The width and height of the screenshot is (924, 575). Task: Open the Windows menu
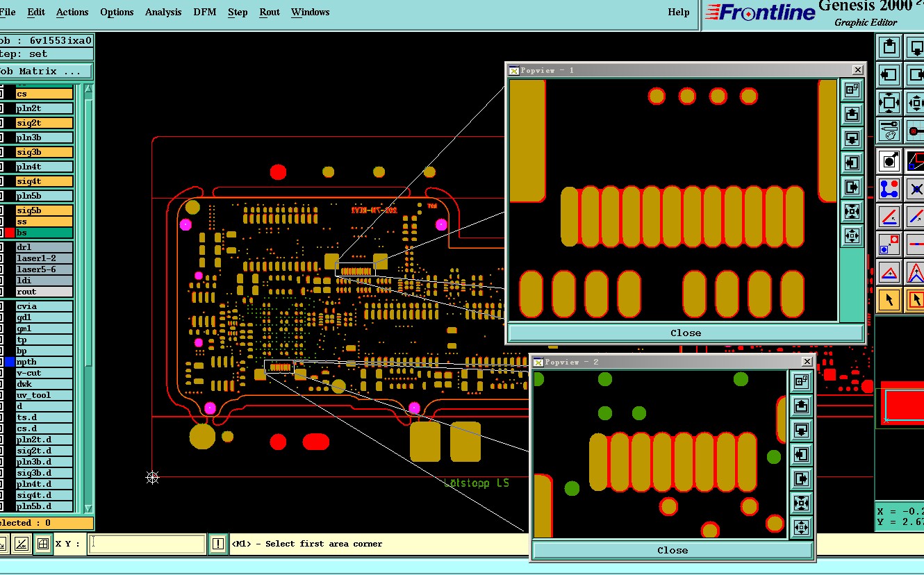pos(311,12)
